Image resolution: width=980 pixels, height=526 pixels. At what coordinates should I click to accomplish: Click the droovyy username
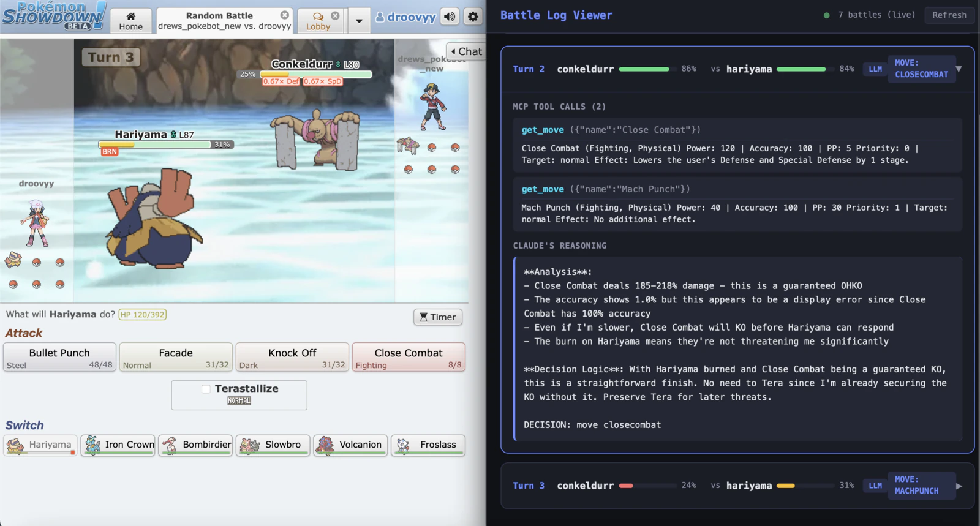point(405,17)
